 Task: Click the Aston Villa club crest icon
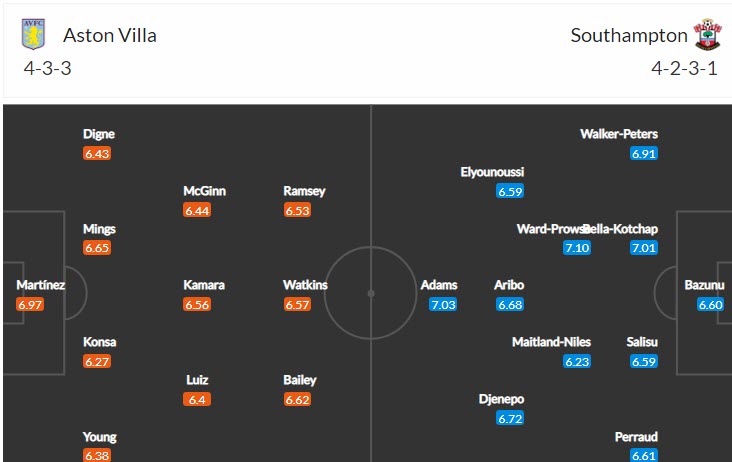pyautogui.click(x=33, y=35)
